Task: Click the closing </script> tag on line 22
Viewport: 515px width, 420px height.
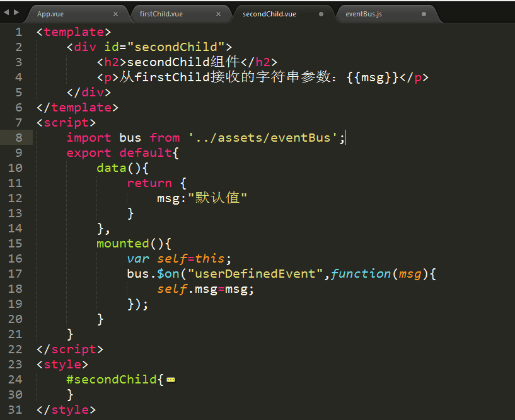Action: (70, 349)
